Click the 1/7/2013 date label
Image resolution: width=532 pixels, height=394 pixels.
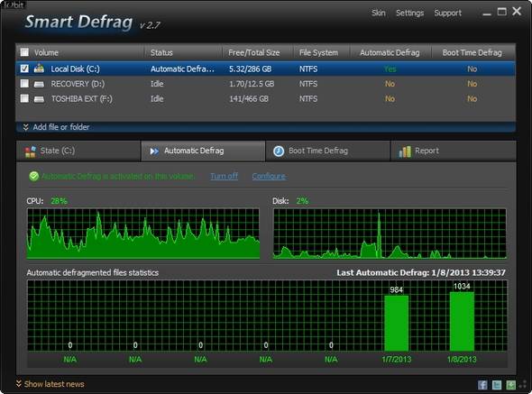coord(396,359)
